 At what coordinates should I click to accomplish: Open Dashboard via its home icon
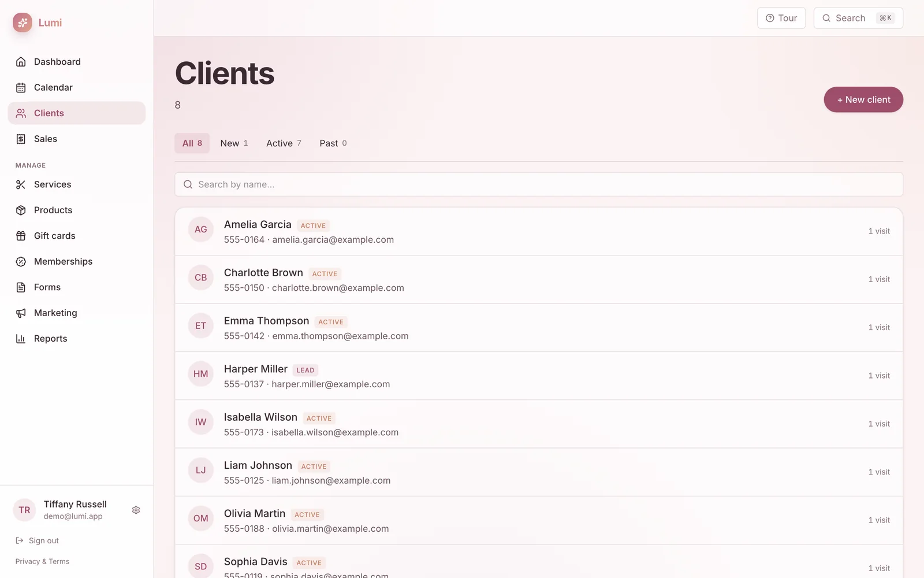pos(21,62)
